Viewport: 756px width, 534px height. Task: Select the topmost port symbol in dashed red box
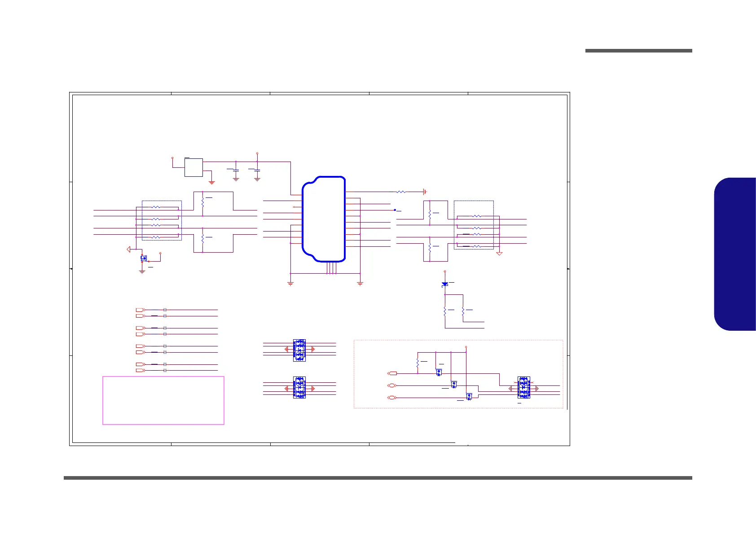[x=391, y=373]
